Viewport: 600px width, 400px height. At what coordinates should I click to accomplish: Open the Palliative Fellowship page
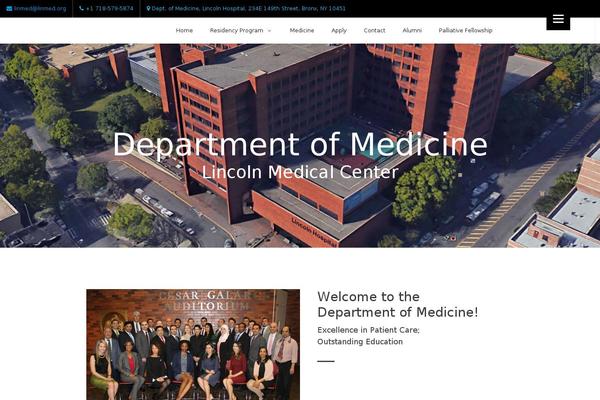click(x=465, y=30)
